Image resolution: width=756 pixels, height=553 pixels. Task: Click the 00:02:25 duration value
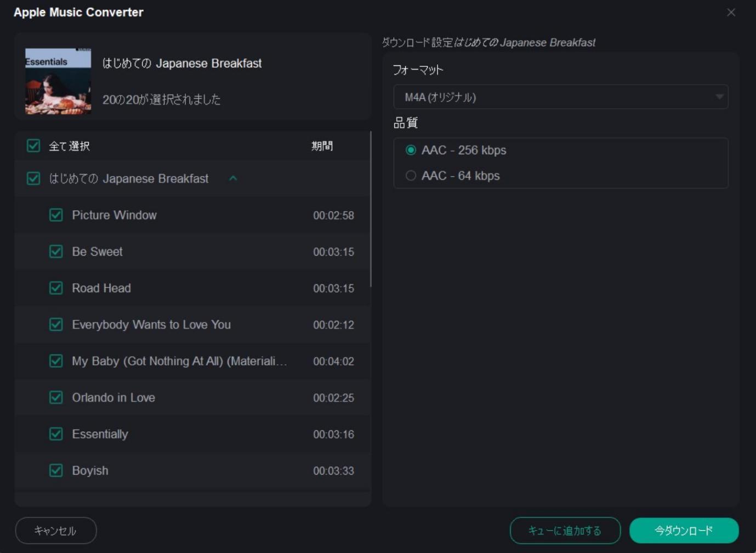click(333, 398)
